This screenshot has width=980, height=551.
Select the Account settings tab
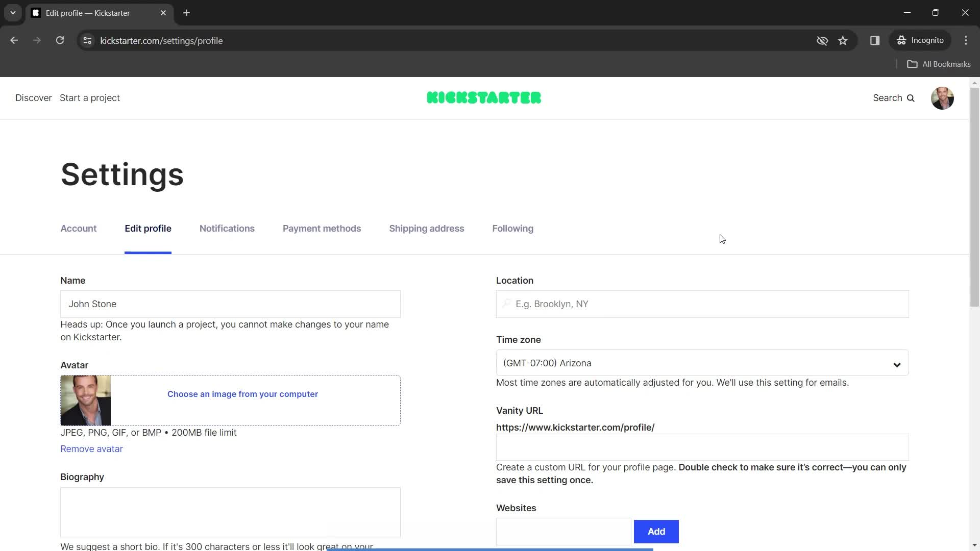click(79, 228)
